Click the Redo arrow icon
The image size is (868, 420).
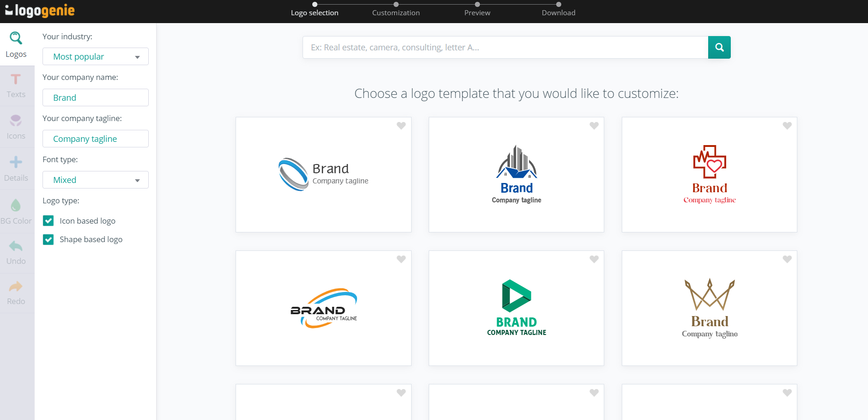[16, 286]
